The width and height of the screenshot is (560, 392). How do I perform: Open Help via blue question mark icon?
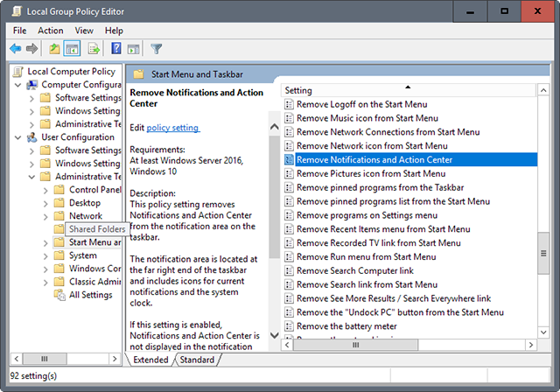(x=115, y=49)
